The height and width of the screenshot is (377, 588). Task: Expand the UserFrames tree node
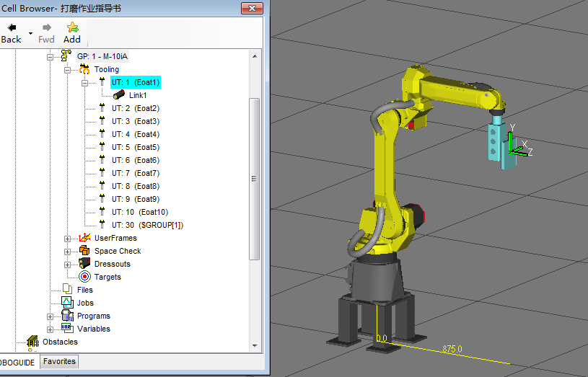tap(68, 239)
